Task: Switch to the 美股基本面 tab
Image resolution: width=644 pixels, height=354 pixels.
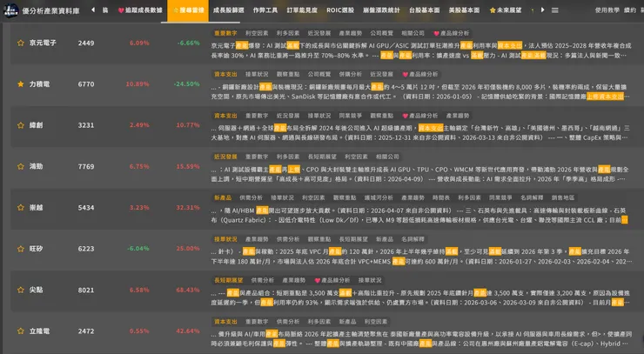Action: point(464,10)
